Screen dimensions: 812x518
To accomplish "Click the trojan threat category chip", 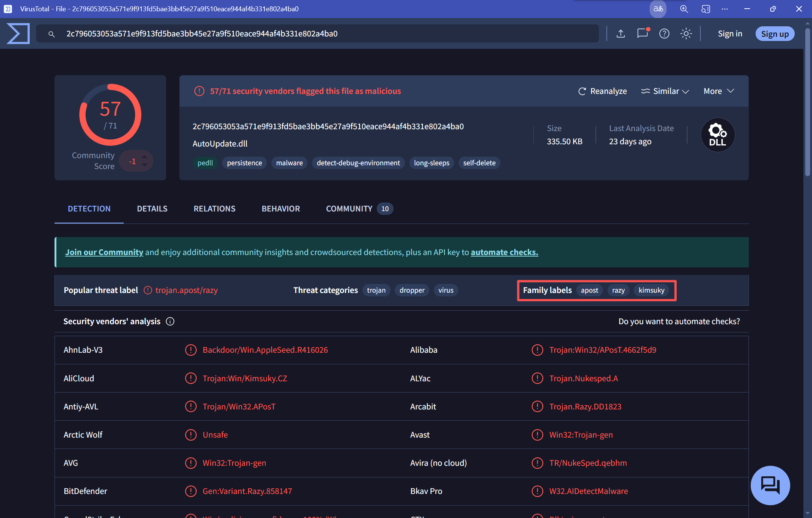I will tap(376, 290).
